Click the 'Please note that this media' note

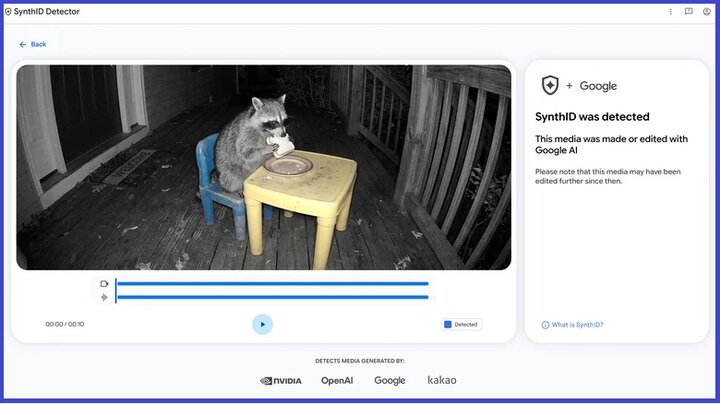(608, 176)
